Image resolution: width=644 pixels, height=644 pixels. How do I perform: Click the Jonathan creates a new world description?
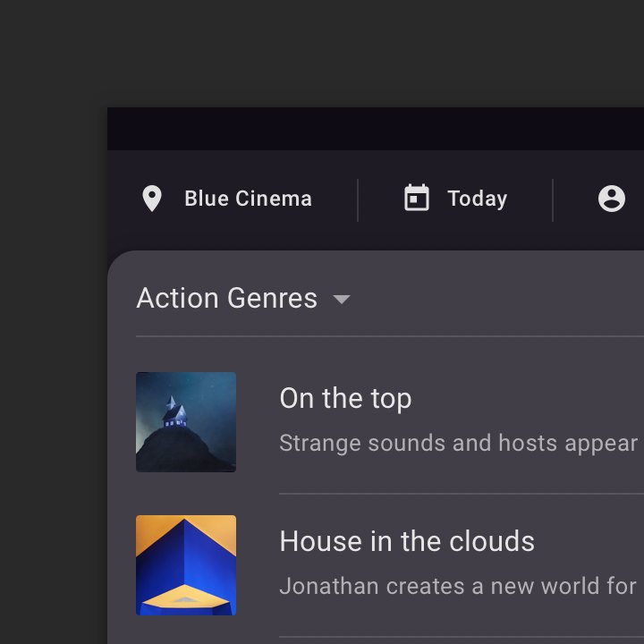458,586
